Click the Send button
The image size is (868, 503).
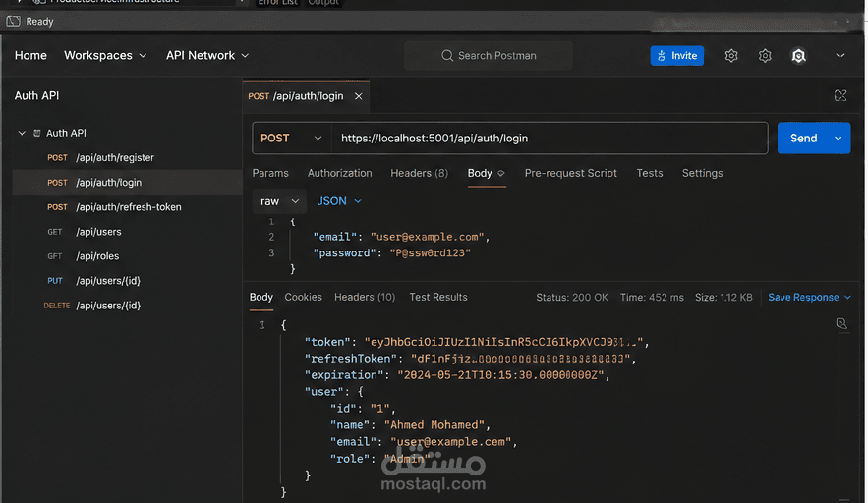pyautogui.click(x=803, y=138)
